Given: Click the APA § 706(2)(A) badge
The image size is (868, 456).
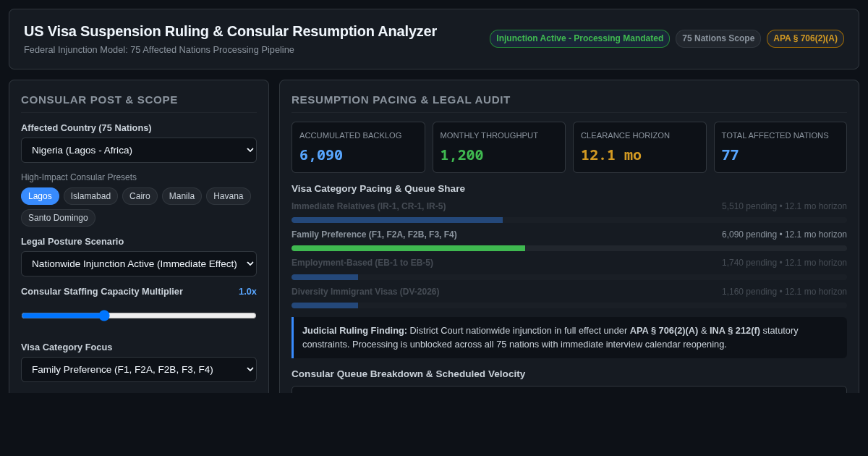Looking at the screenshot, I should (805, 38).
